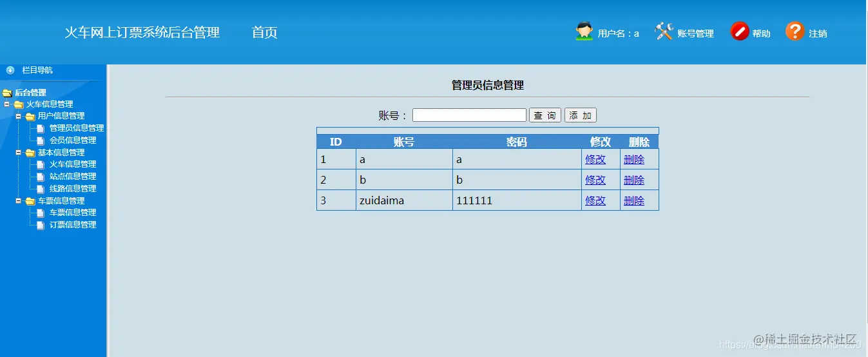The height and width of the screenshot is (357, 868).
Task: Click 删除 link for account b
Action: [634, 180]
